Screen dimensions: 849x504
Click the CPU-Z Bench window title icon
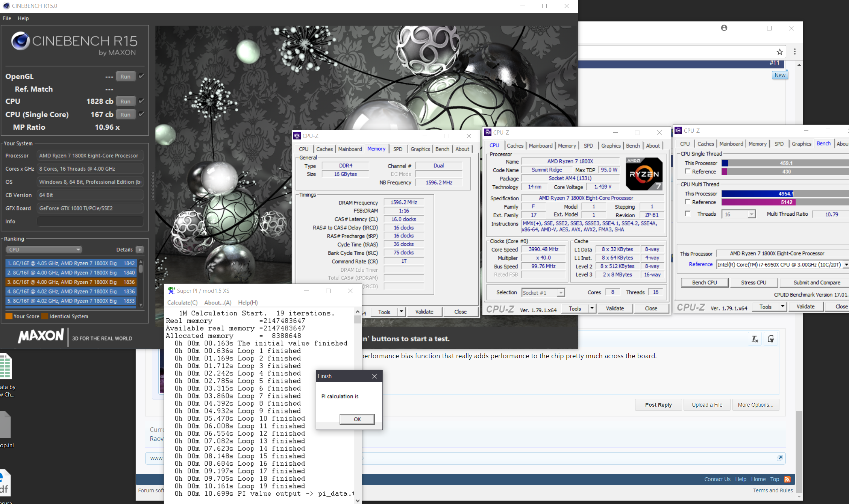click(x=678, y=130)
